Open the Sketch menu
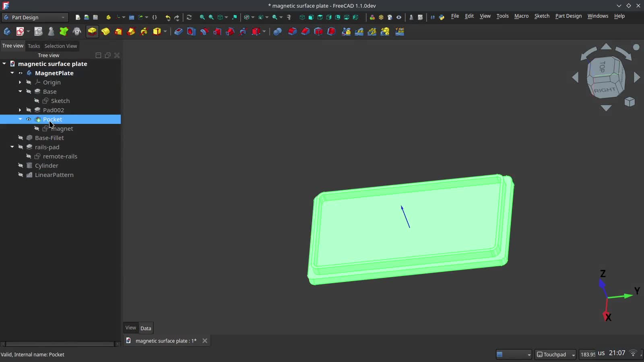Viewport: 644px width, 362px height. [x=541, y=16]
